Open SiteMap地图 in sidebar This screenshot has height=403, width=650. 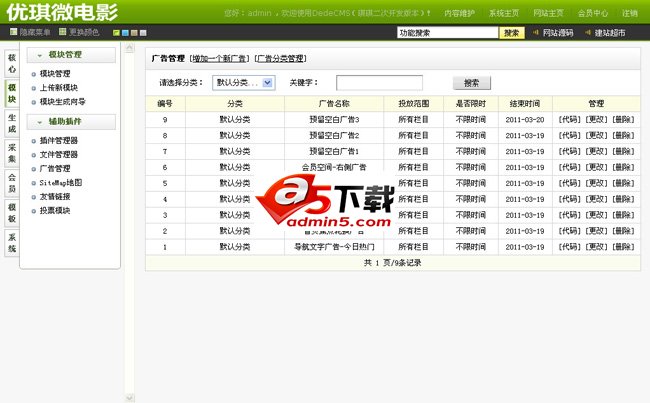coord(61,182)
